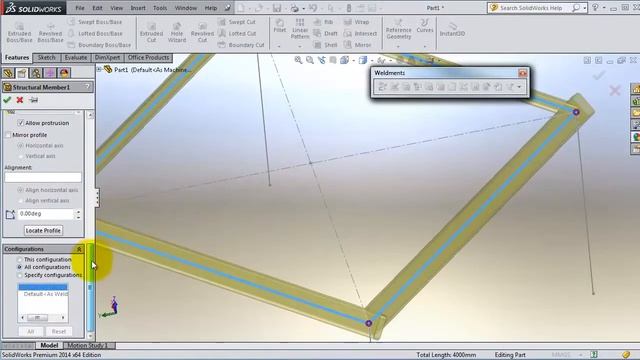
Task: Select the Linear Pattern tool
Action: (300, 29)
